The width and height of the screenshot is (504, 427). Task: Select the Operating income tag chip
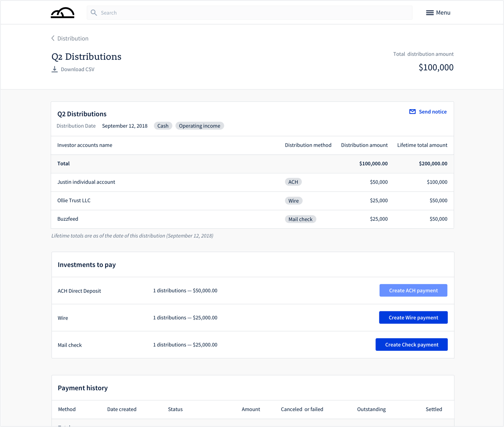[199, 126]
